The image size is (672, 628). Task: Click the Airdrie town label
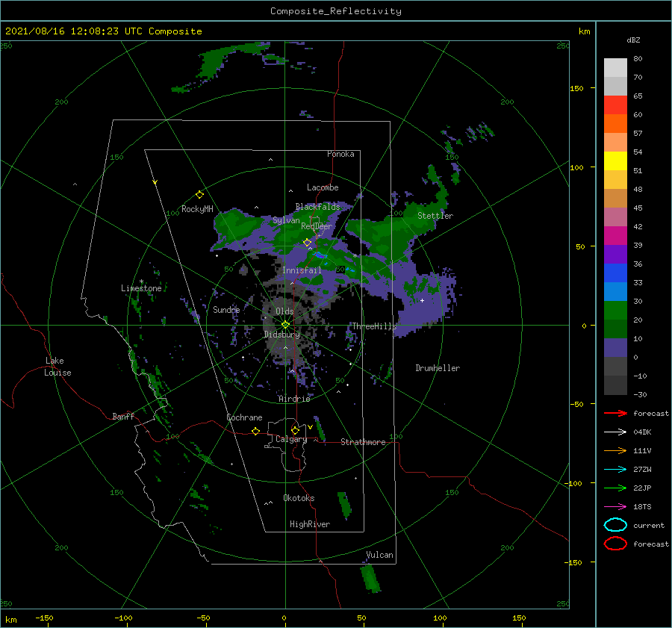coord(294,399)
